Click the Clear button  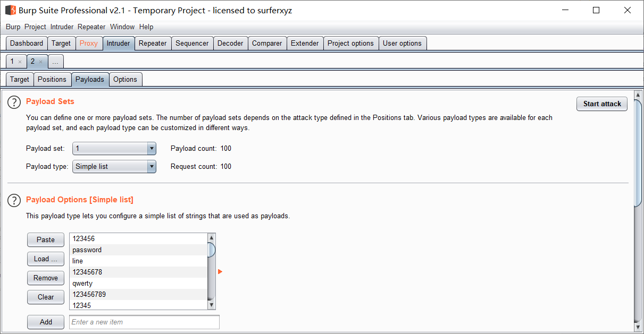point(46,297)
